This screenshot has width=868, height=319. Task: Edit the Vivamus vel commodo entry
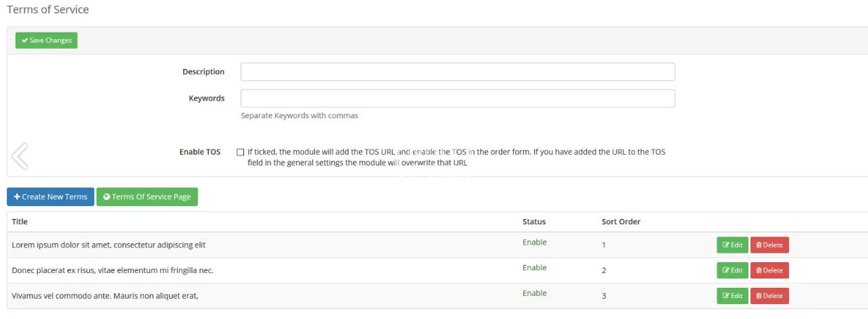point(732,296)
